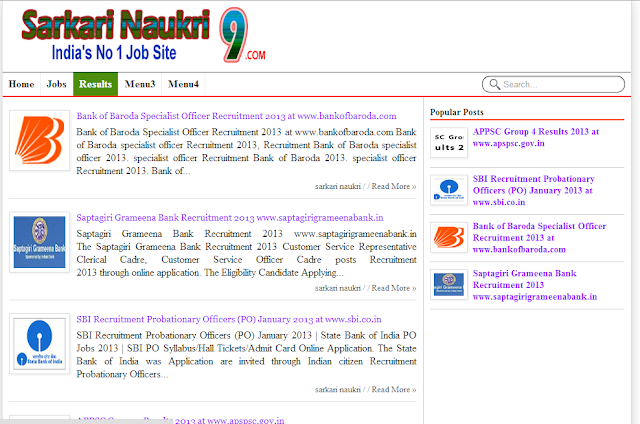Click sarkari naukri author under SBI post
The image size is (640, 424).
coord(338,390)
